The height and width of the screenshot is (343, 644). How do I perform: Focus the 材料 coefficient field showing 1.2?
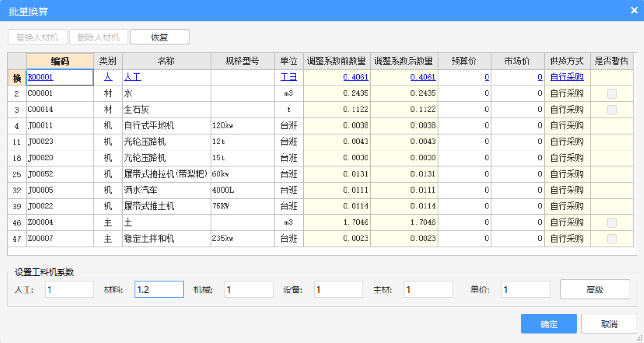click(x=159, y=290)
